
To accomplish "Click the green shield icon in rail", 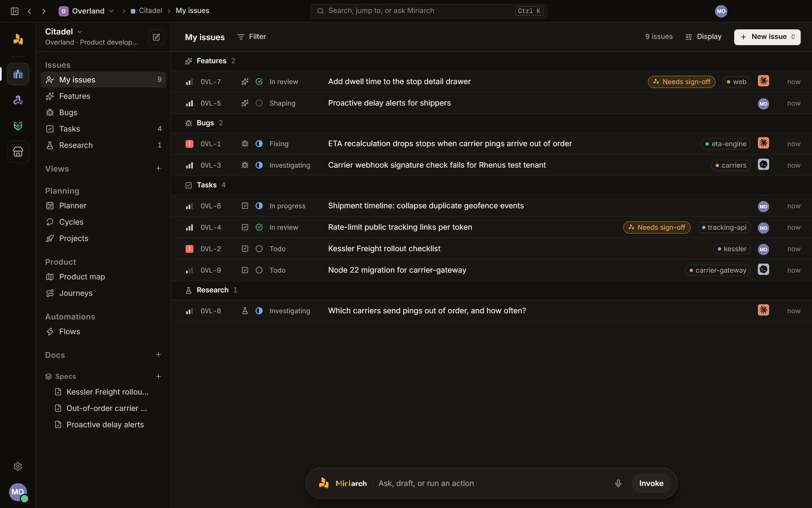I will 18,126.
